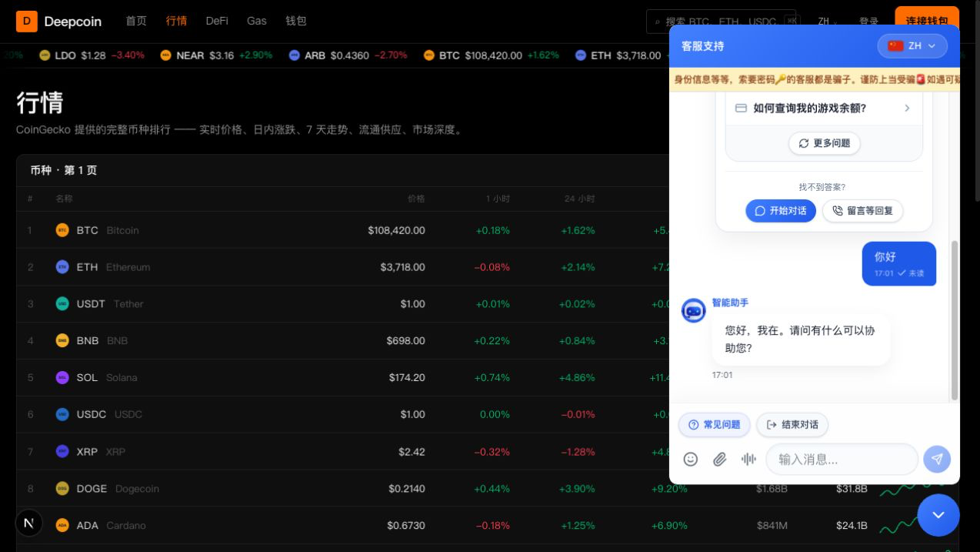This screenshot has width=980, height=552.
Task: Click Solana name in SOL row
Action: click(122, 377)
